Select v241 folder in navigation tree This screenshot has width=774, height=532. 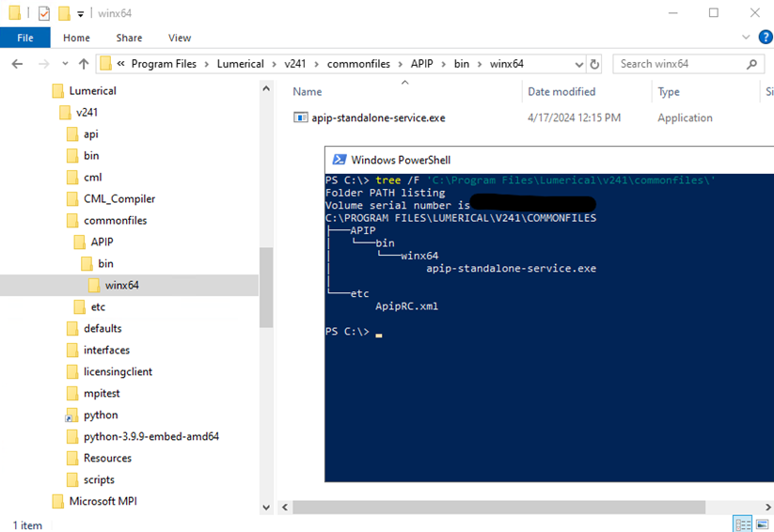click(x=87, y=113)
